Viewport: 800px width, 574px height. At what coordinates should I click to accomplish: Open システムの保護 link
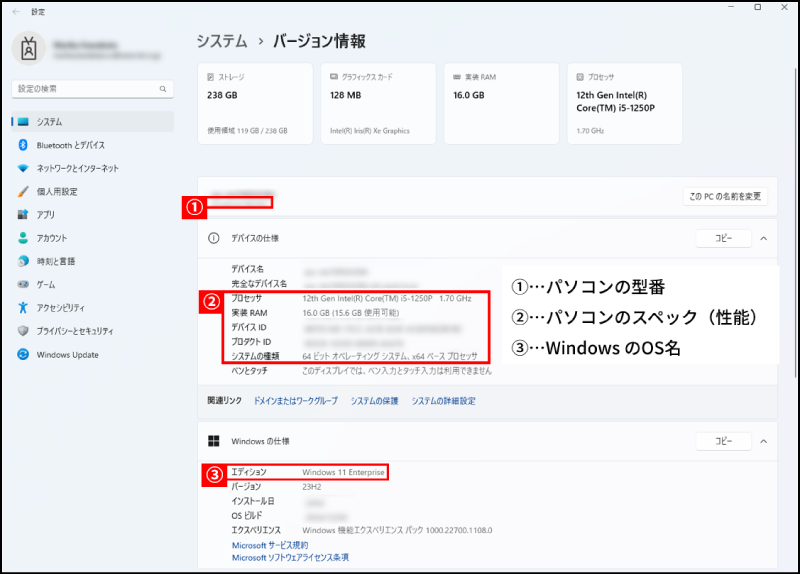(374, 401)
